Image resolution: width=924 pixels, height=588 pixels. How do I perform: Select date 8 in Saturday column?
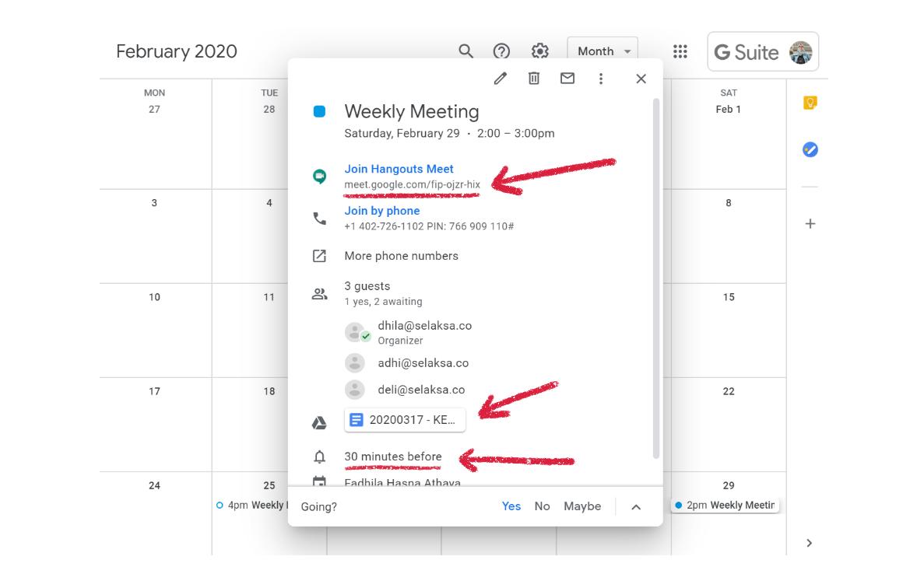click(729, 203)
